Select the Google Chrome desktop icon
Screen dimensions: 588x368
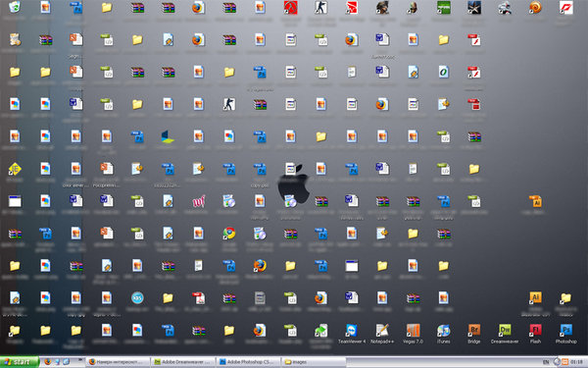click(x=229, y=234)
